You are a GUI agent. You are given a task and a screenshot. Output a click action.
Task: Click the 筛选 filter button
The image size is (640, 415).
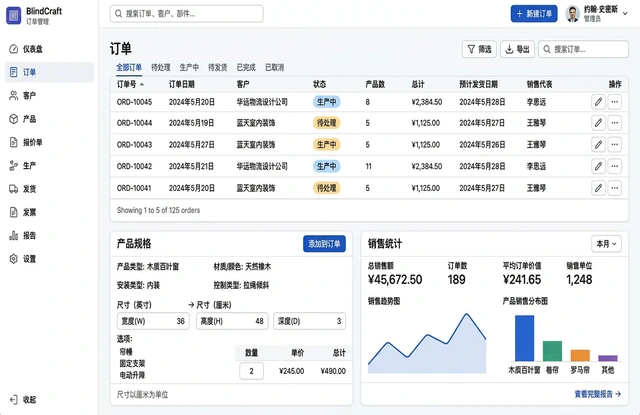point(479,49)
